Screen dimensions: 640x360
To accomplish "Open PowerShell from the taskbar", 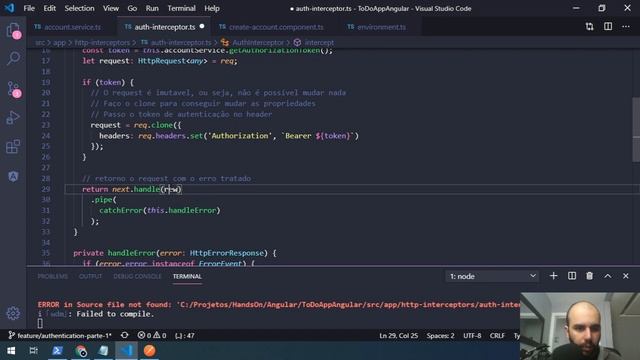I will 58,351.
